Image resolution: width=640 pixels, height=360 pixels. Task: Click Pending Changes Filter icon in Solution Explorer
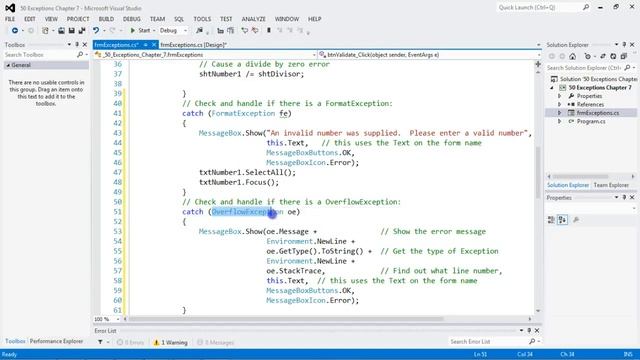(x=588, y=56)
